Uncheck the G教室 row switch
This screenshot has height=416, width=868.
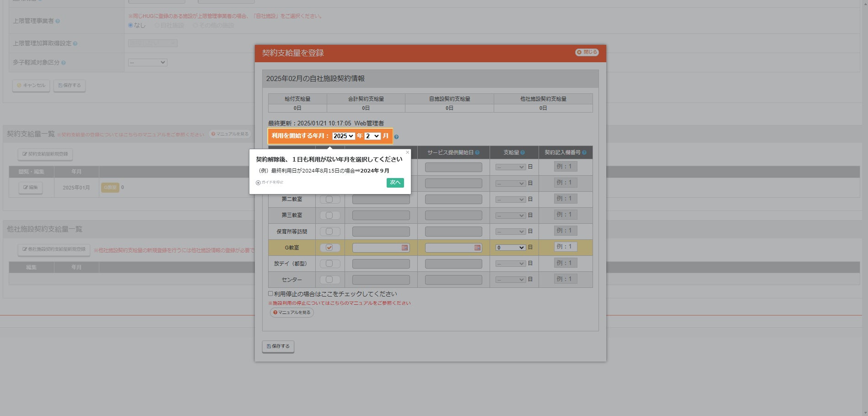329,248
